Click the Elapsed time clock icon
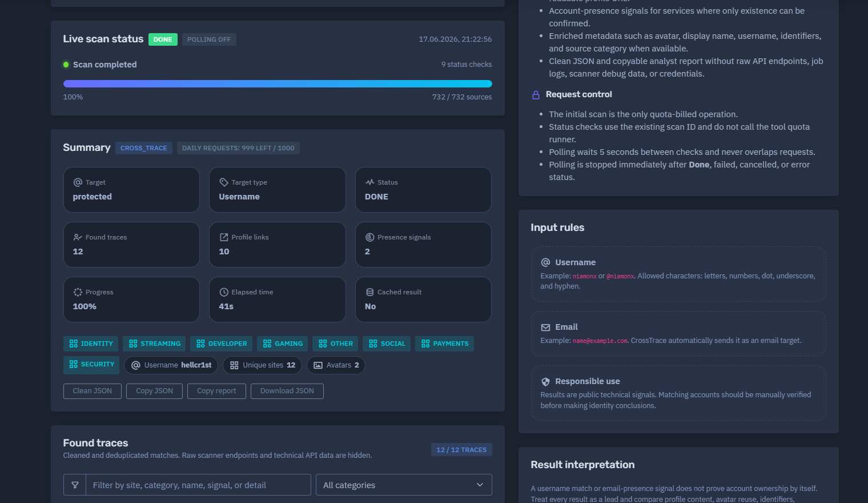This screenshot has width=868, height=503. [224, 292]
